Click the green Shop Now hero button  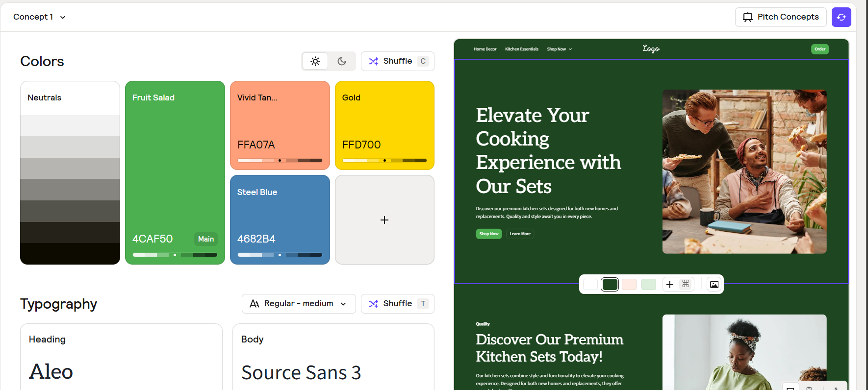click(x=489, y=234)
